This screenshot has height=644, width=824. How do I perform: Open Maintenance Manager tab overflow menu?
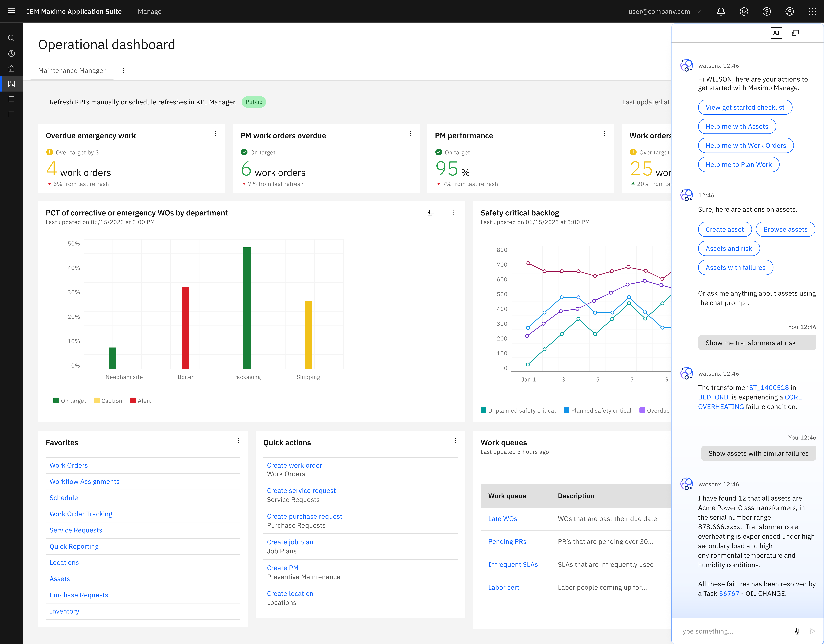click(x=123, y=71)
